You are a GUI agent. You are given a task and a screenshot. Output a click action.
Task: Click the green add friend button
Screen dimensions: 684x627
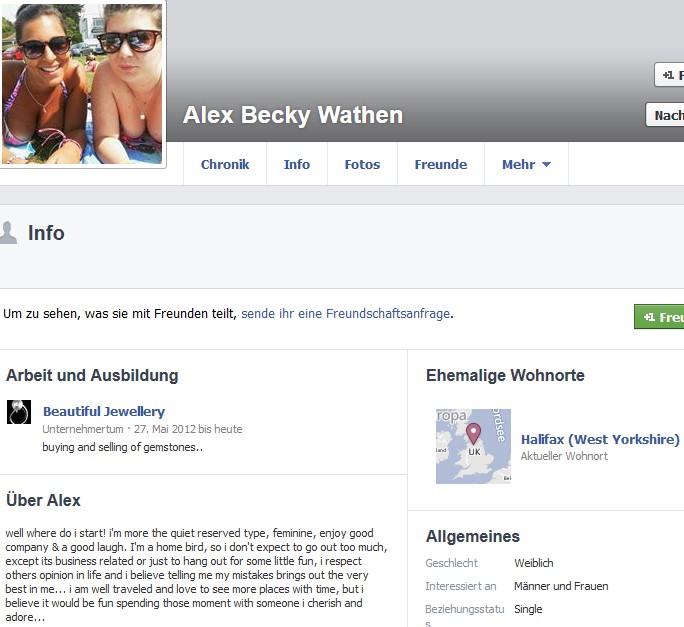click(659, 317)
